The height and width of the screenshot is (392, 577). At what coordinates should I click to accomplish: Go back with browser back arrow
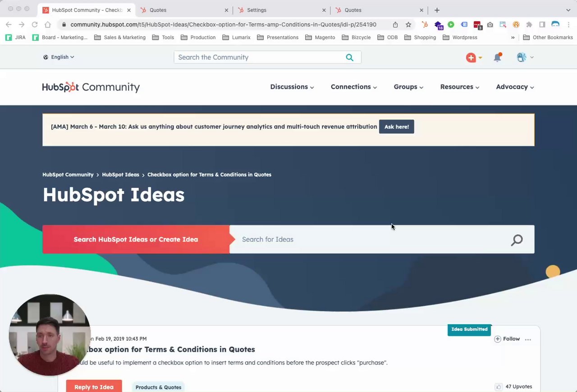pos(9,24)
